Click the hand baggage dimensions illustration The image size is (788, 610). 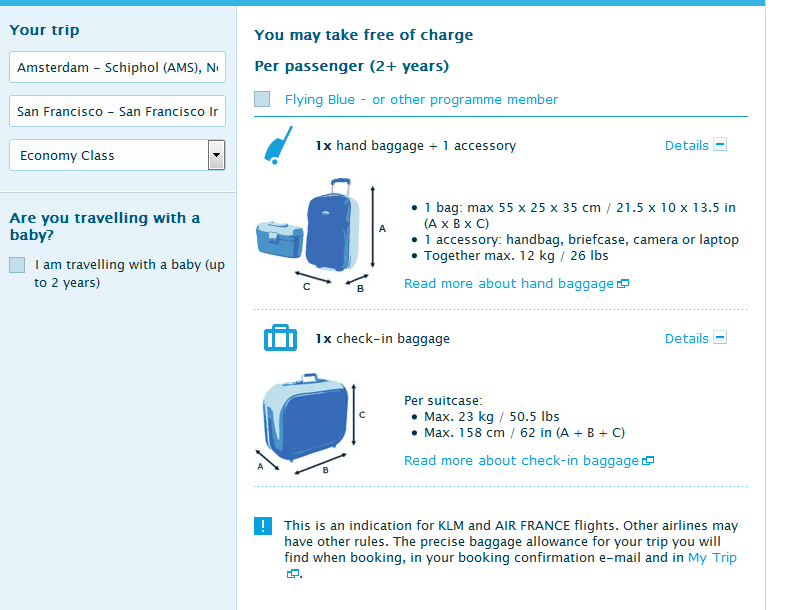[x=320, y=236]
